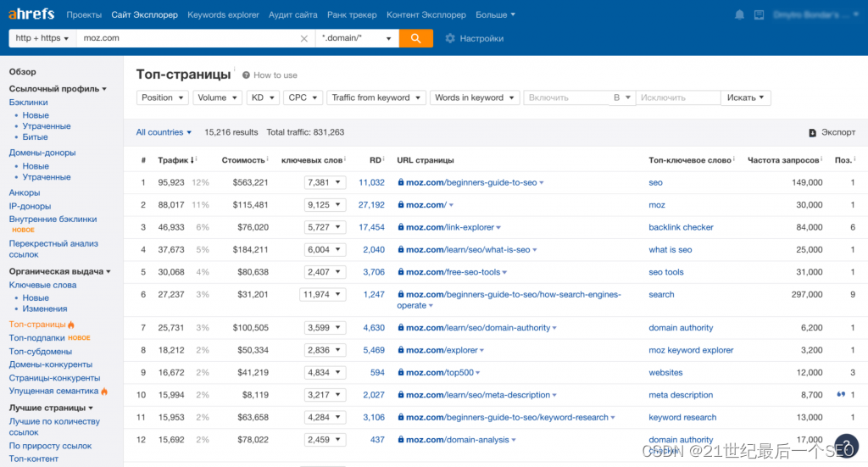Viewport: 868px width, 467px height.
Task: Click the Экспорт button label
Action: coord(838,132)
